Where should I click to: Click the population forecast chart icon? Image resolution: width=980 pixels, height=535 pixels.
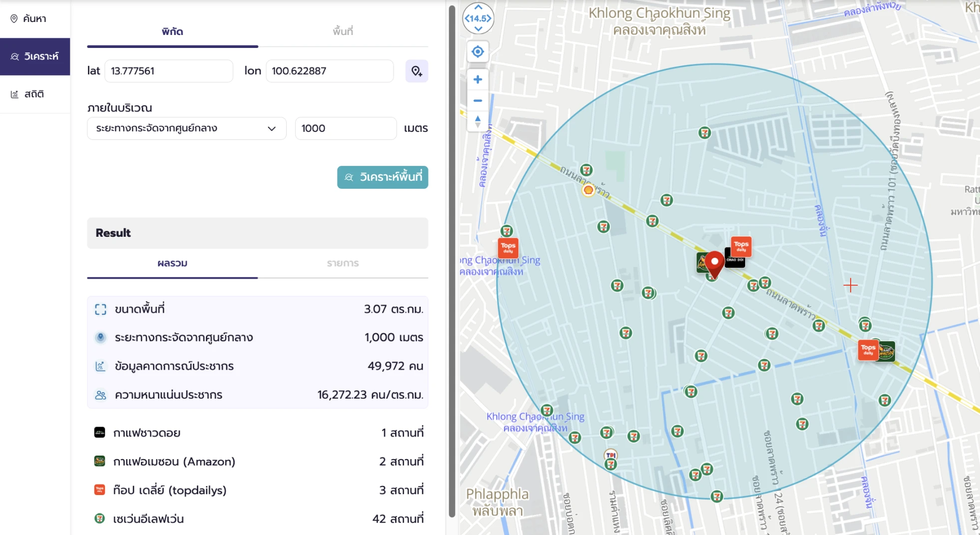click(100, 366)
